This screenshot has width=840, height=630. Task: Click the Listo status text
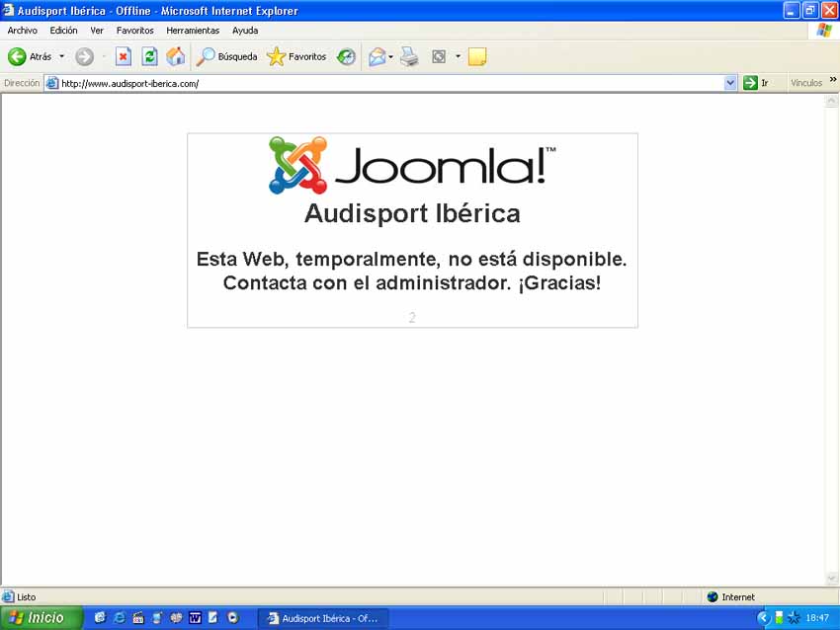click(x=27, y=596)
